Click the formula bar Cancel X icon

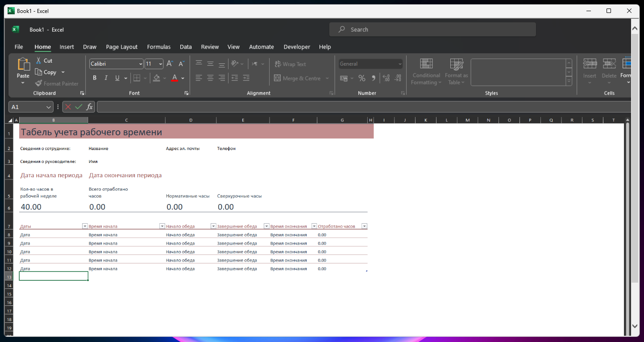68,107
